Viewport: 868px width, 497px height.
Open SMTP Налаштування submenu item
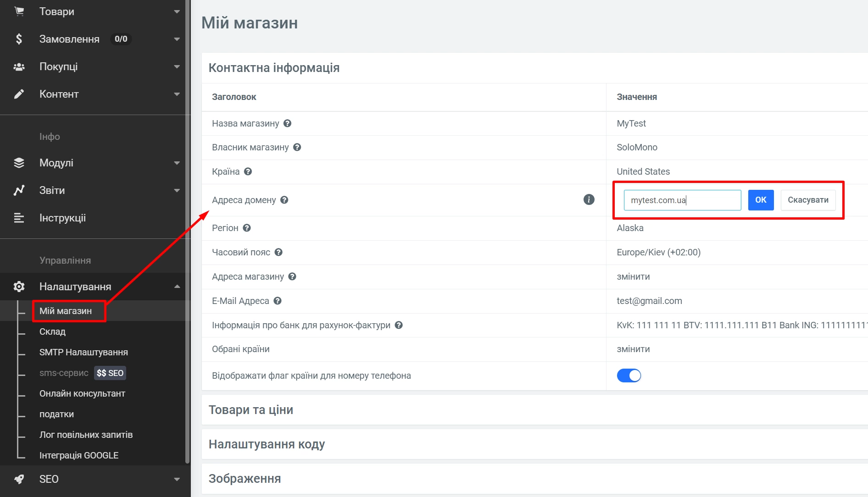click(x=83, y=352)
